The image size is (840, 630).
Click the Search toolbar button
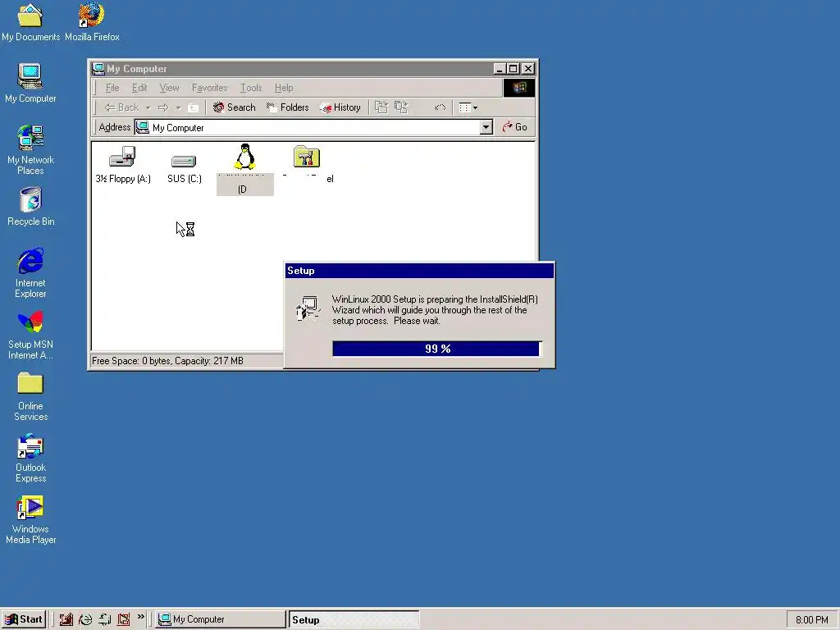(234, 107)
